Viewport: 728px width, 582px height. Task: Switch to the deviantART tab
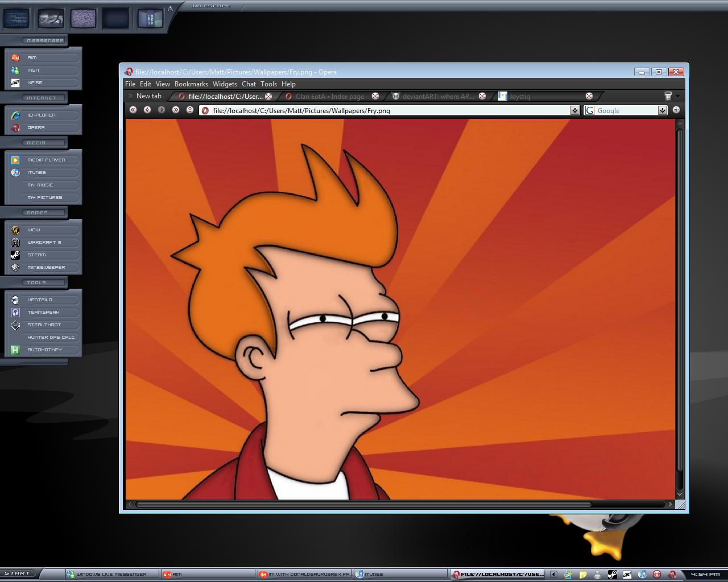(x=438, y=96)
